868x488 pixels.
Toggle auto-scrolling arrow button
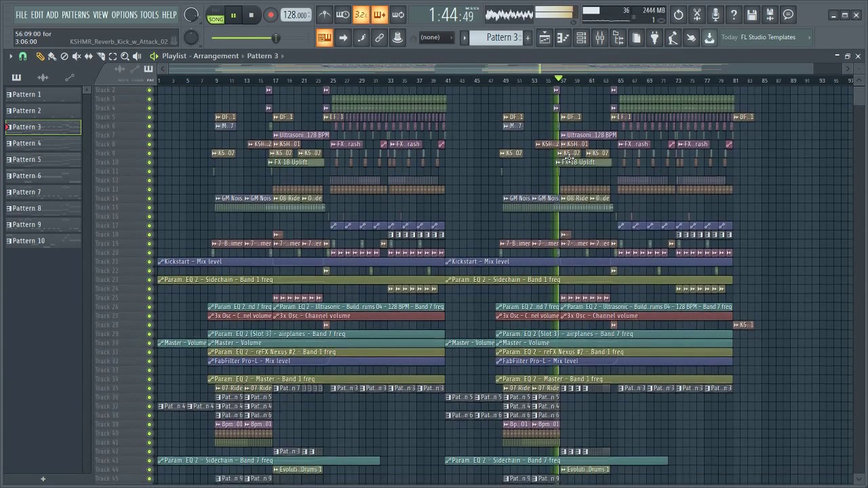pos(342,38)
